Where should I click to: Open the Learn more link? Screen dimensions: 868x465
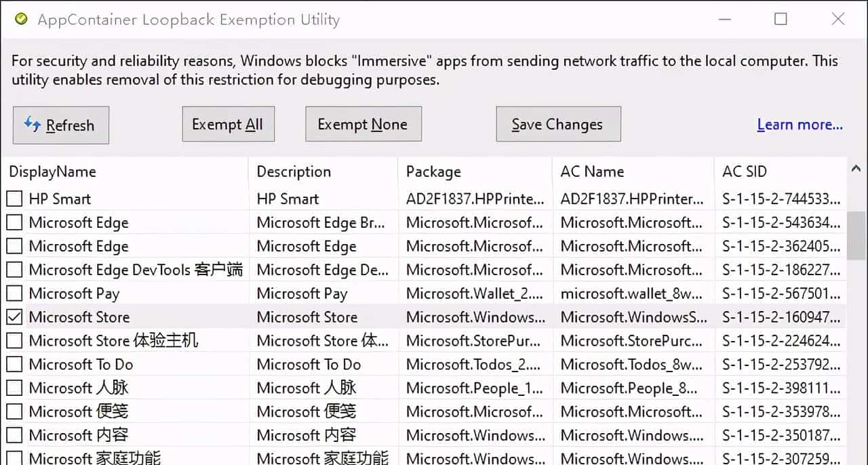tap(800, 124)
